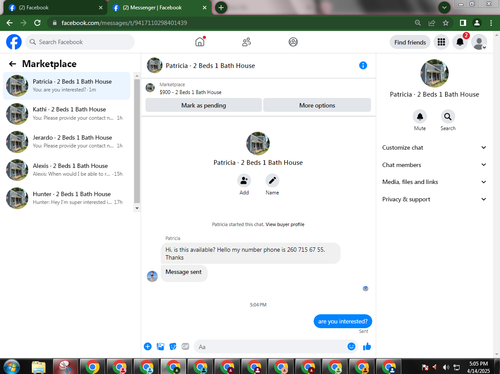Open the apps grid menu icon
Screen dimensions: 500x374
[x=441, y=42]
